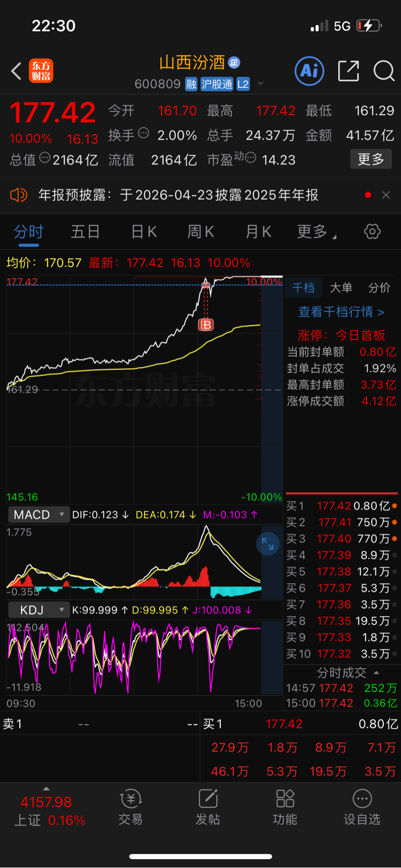This screenshot has height=868, width=401.
Task: Dismiss the 年报预披露 notice
Action: pos(386,195)
